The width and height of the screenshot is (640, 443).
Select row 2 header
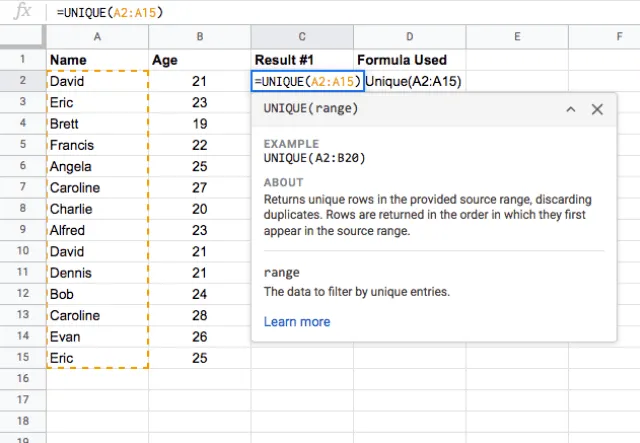(x=22, y=81)
